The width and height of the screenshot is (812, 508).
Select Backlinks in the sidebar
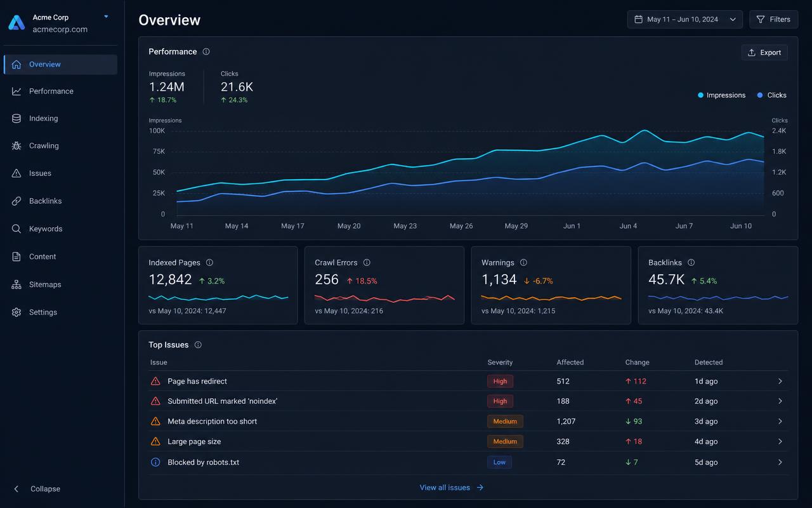(60, 201)
